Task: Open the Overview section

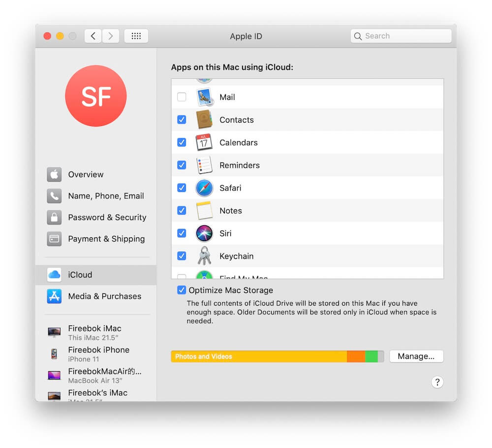Action: coord(96,175)
